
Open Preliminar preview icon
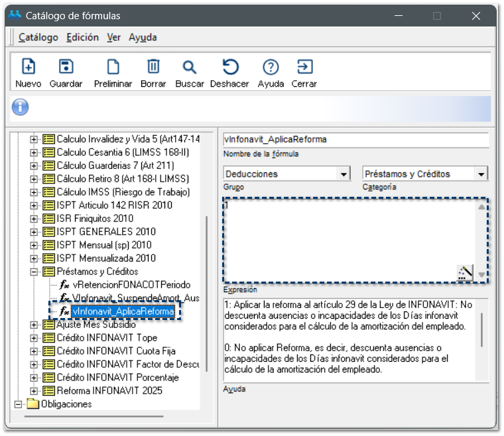pos(113,67)
